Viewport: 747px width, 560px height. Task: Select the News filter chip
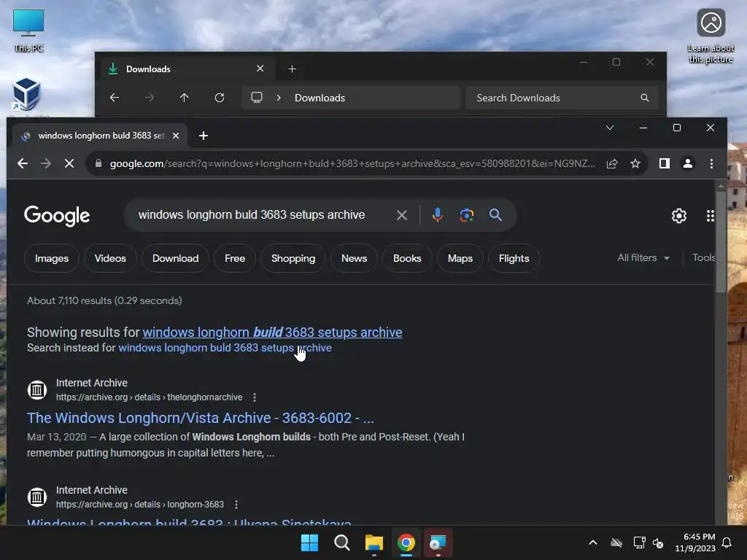(354, 258)
